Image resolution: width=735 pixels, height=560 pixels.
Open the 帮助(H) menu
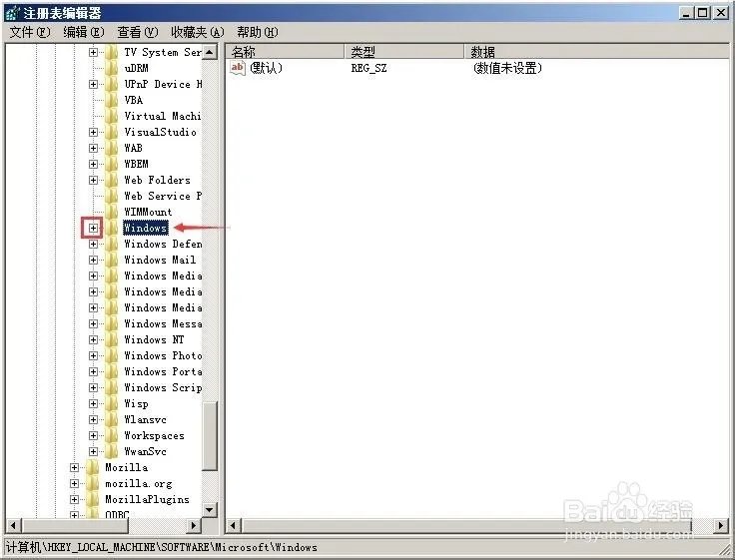(258, 32)
